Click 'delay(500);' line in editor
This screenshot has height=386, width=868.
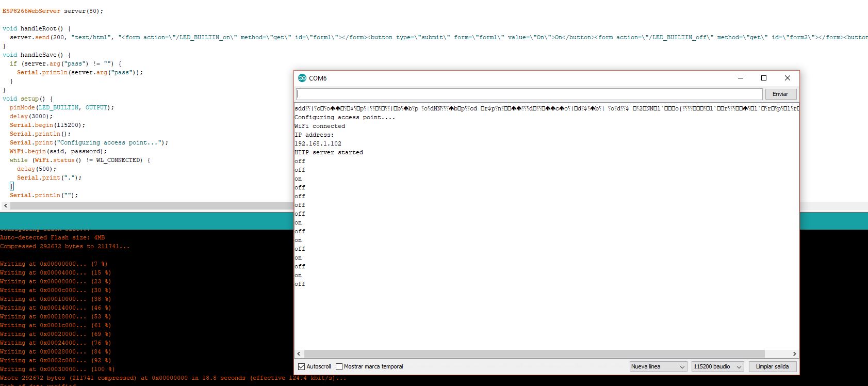(37, 169)
